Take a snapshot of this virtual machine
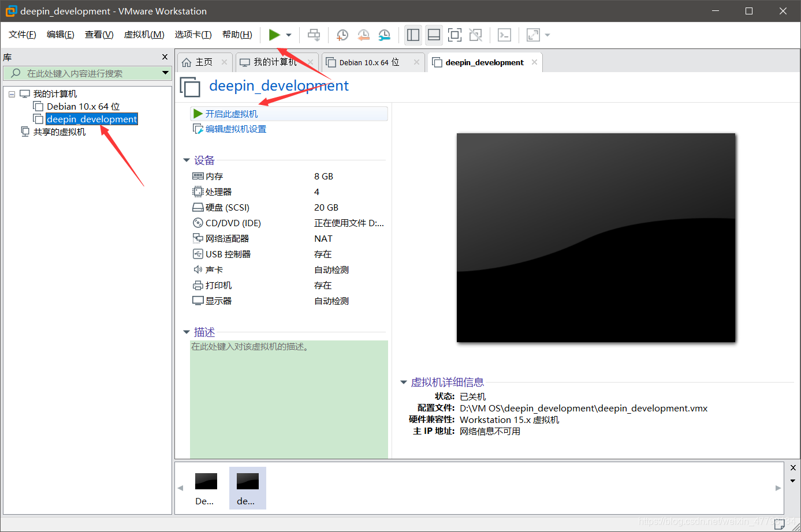Viewport: 801px width, 532px height. point(342,35)
